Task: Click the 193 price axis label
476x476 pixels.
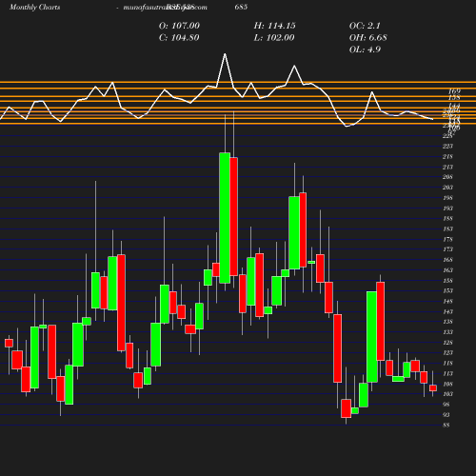Action: 447,208
